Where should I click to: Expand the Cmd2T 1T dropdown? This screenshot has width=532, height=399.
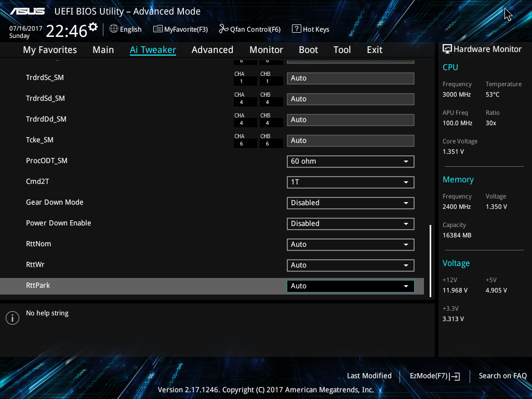point(351,182)
